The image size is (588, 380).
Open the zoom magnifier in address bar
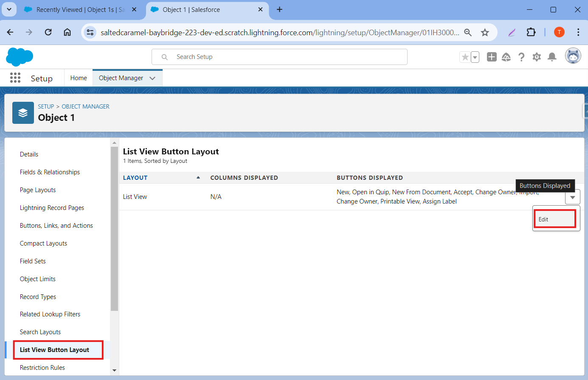point(468,32)
